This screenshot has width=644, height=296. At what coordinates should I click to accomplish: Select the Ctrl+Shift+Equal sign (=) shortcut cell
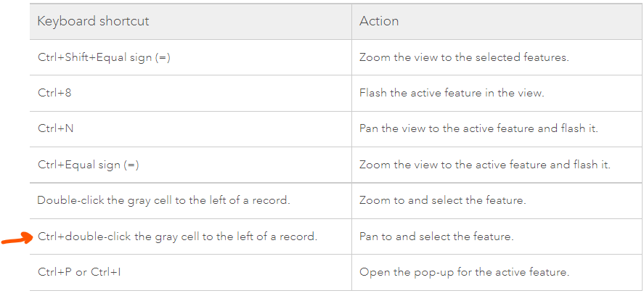tap(104, 57)
